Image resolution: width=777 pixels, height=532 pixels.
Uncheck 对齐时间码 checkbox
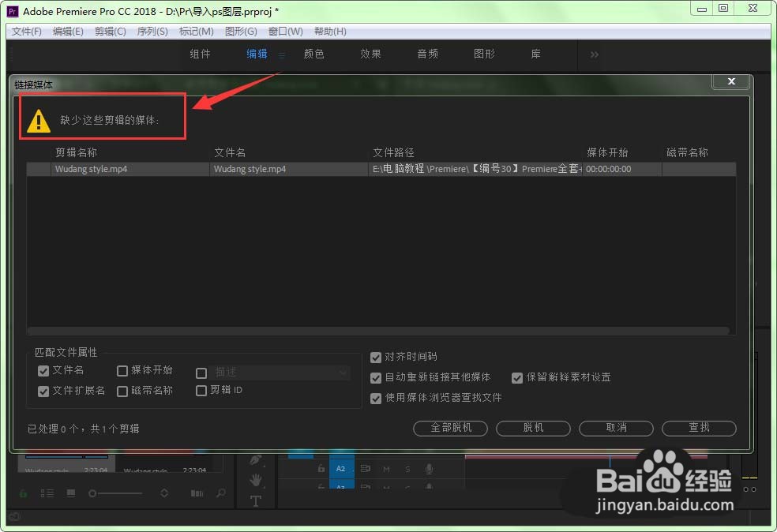tap(376, 357)
